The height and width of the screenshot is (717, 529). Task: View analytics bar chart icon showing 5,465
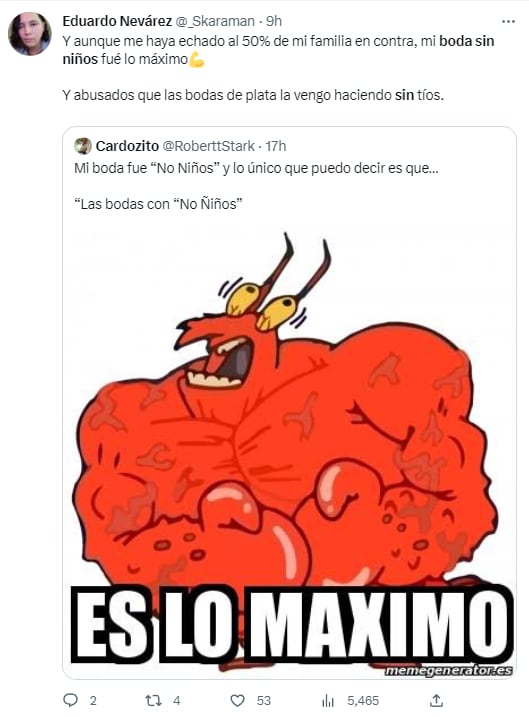tap(328, 700)
